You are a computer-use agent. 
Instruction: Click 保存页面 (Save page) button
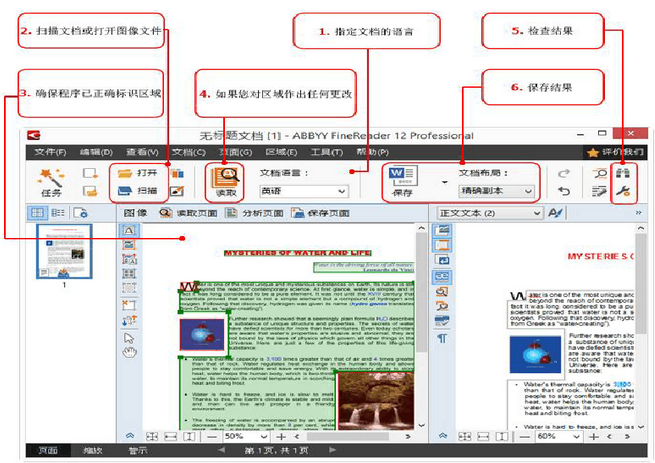(x=320, y=213)
